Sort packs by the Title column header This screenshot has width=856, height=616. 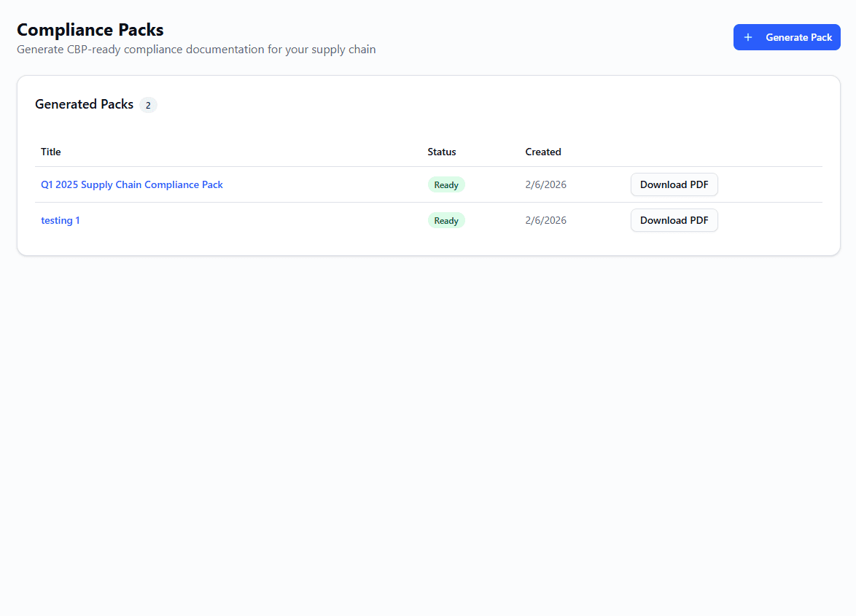50,152
